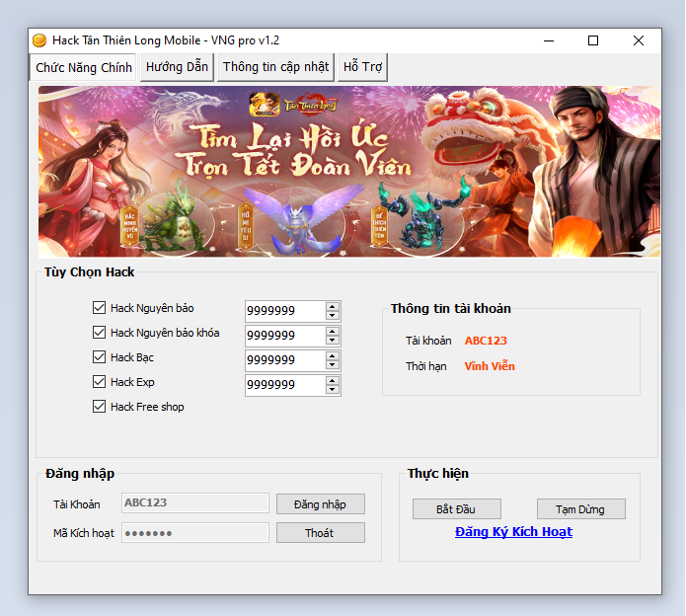The image size is (686, 616).
Task: Click the Mã Kích hoạt password field
Action: [195, 533]
